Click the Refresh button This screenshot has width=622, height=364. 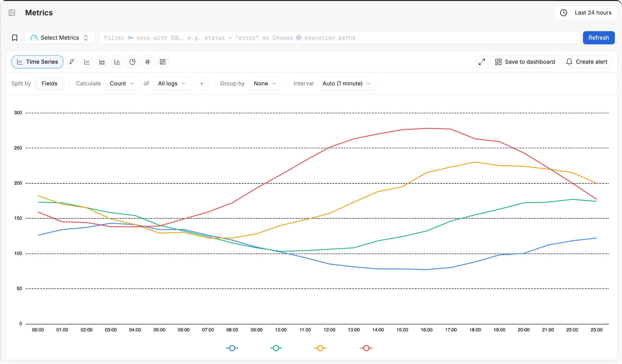tap(599, 38)
